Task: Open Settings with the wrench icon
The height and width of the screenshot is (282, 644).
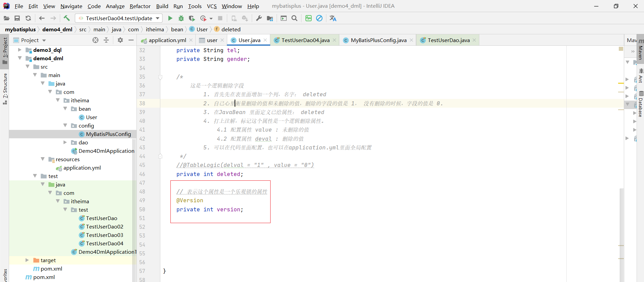Action: pyautogui.click(x=259, y=18)
